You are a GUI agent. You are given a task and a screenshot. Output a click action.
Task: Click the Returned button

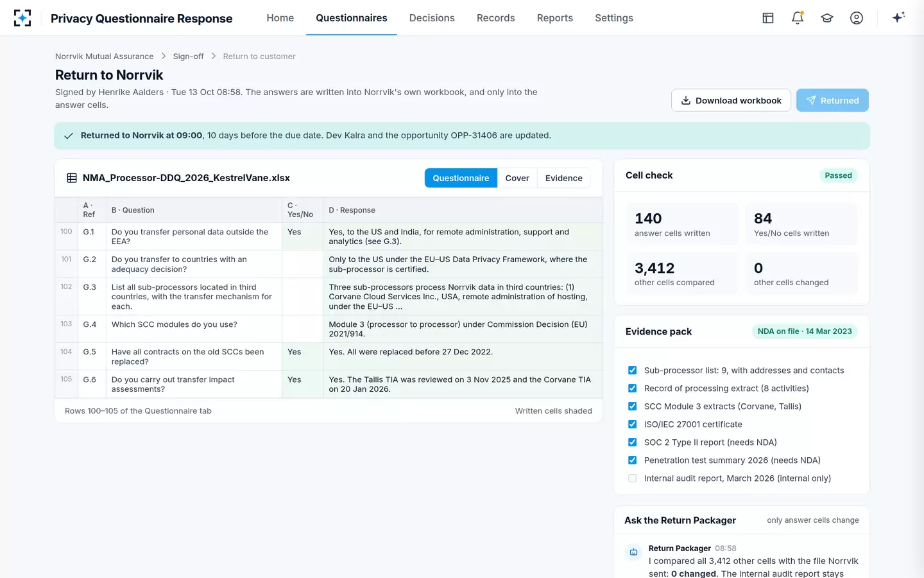[x=832, y=100]
